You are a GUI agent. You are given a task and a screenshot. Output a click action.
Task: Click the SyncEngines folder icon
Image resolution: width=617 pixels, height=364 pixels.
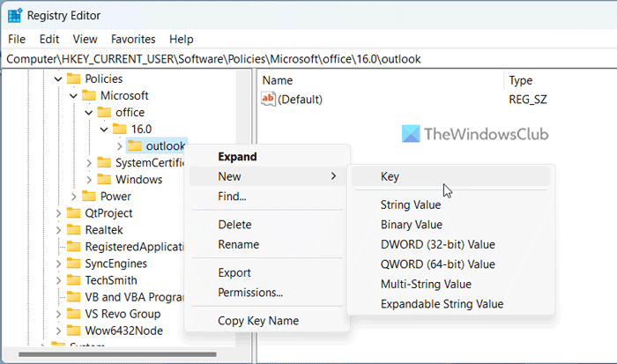point(73,264)
